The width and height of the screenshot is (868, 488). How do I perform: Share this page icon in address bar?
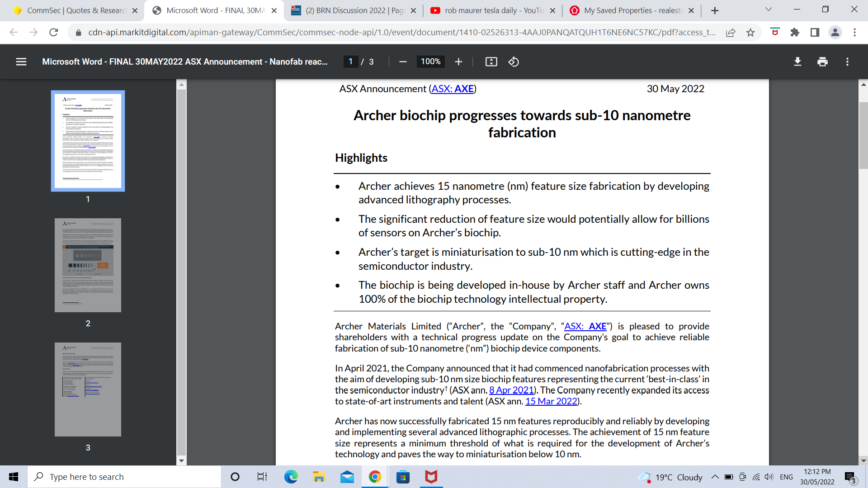pos(731,32)
